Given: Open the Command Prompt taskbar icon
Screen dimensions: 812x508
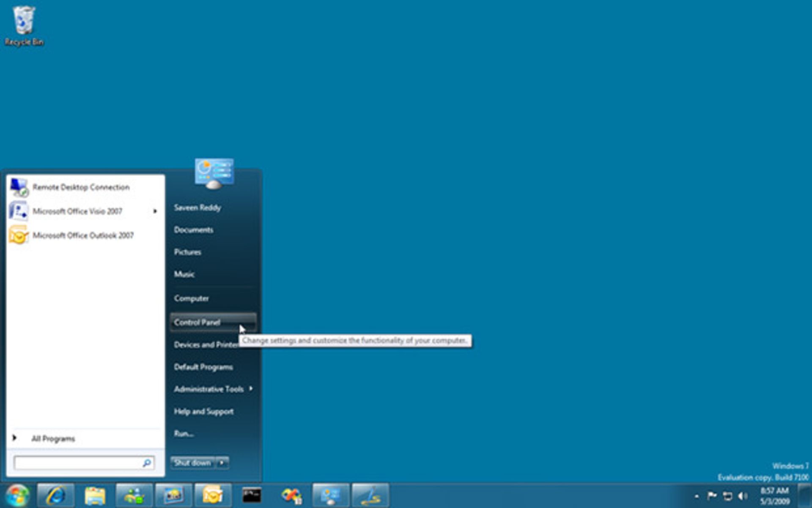Looking at the screenshot, I should tap(252, 495).
